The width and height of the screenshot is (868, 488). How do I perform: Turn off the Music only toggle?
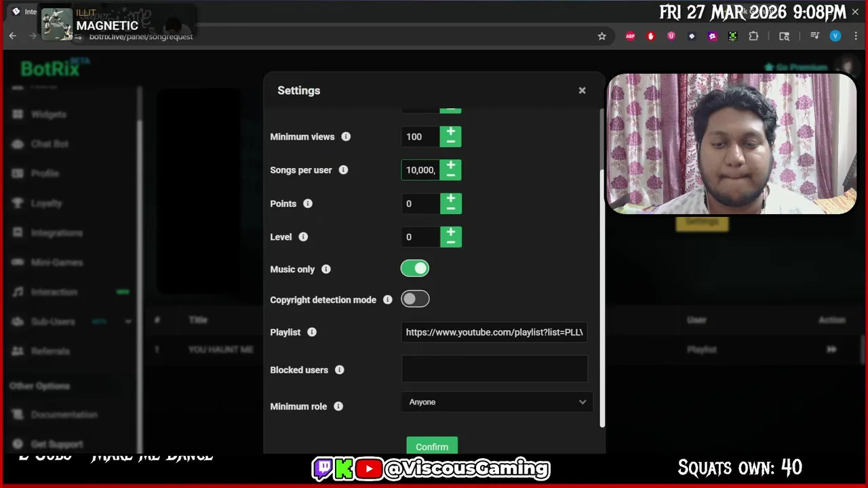click(x=415, y=268)
